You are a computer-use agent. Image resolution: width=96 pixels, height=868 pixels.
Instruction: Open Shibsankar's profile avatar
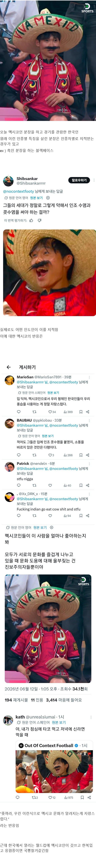click(8, 181)
